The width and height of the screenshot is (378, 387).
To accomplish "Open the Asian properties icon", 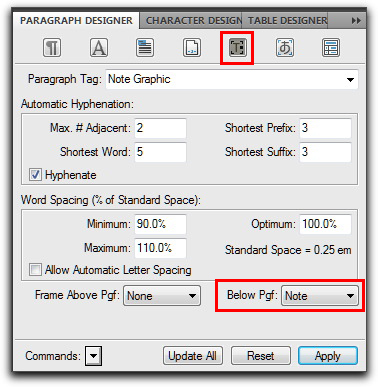I will pos(285,48).
